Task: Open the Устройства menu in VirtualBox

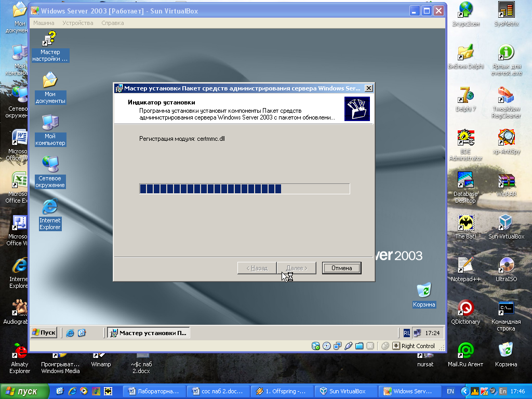Action: click(78, 23)
